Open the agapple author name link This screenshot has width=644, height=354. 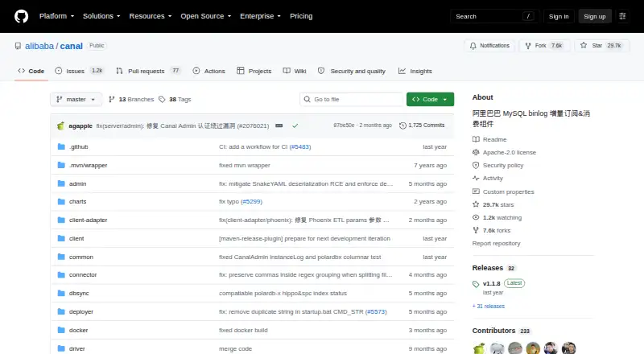80,126
